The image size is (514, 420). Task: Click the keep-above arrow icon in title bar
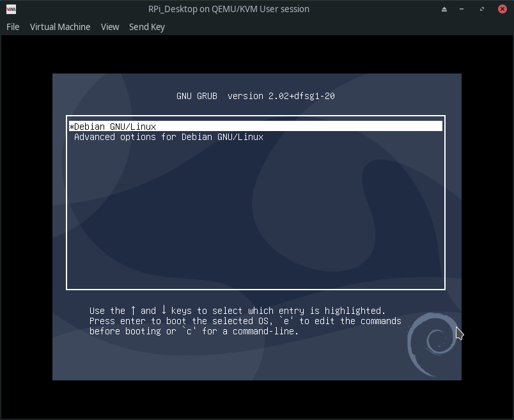pos(444,9)
